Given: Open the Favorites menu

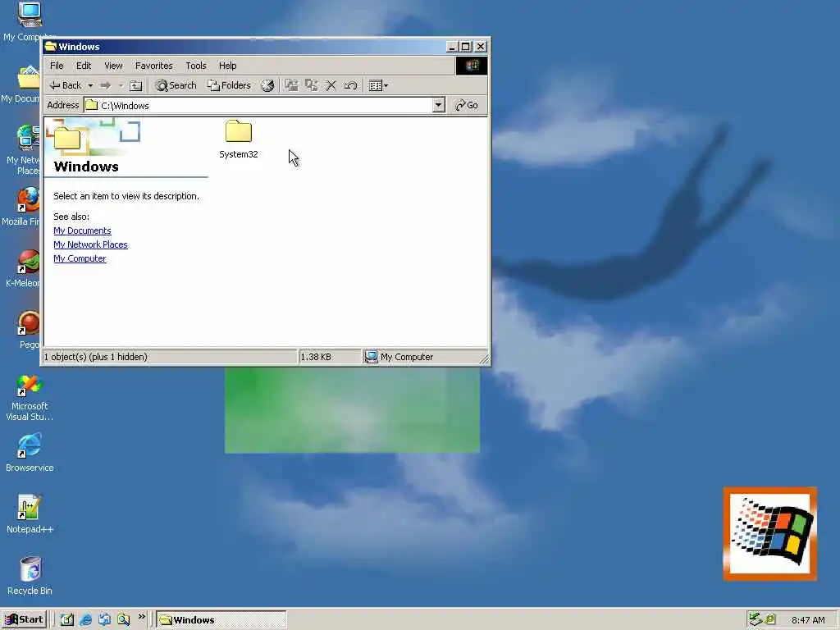Looking at the screenshot, I should coord(153,66).
